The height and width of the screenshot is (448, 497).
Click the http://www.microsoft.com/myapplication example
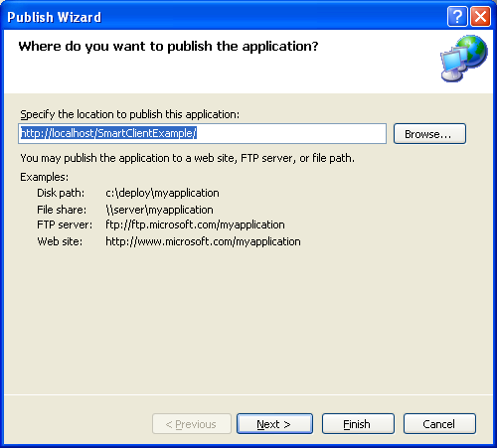coord(203,241)
